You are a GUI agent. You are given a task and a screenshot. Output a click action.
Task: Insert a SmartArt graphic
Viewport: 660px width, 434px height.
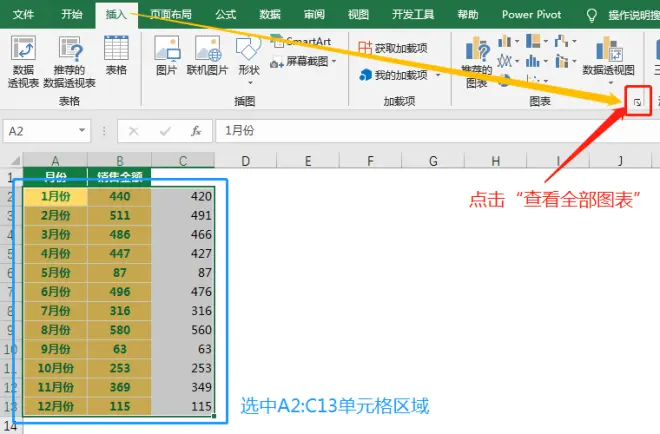(301, 41)
